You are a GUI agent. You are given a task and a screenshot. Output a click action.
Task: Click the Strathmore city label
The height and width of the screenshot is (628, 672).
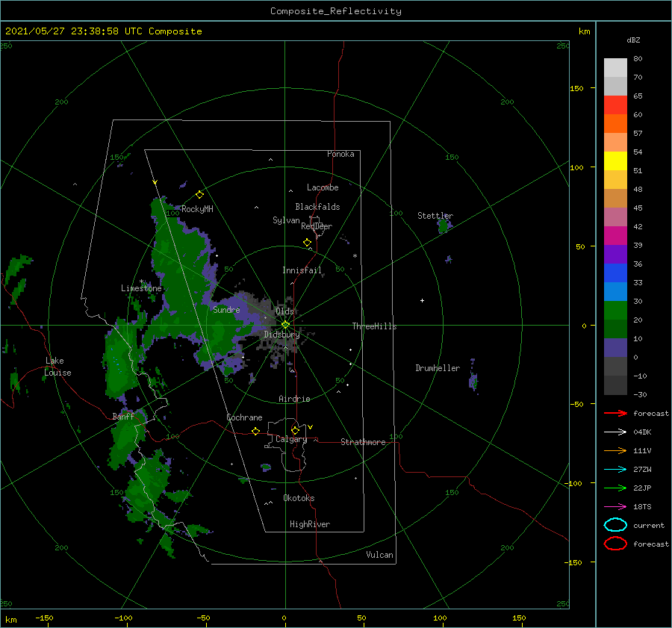(x=363, y=442)
